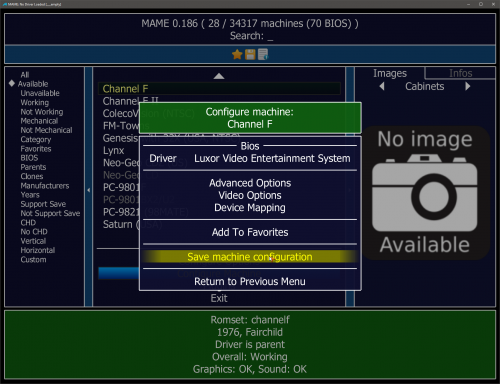Select the CHD filter
Screen dimensions: 500x384
28,222
